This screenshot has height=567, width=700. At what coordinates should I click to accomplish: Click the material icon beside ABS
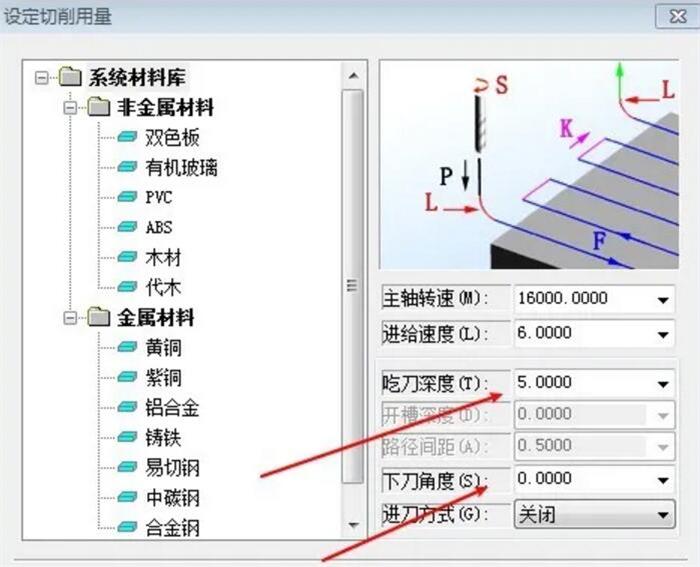point(127,227)
